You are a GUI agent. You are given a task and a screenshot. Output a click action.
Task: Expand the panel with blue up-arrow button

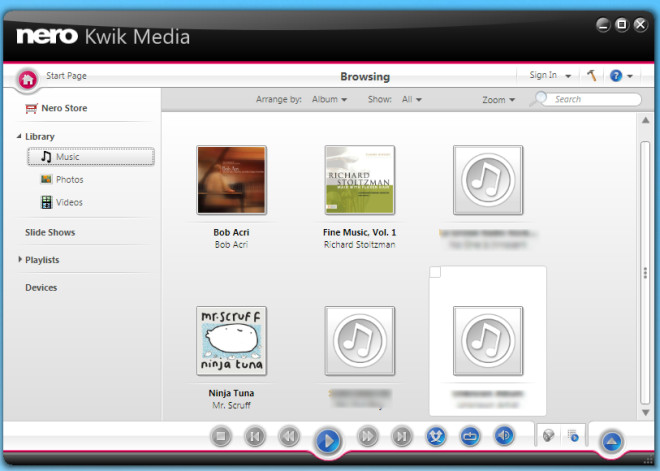(612, 442)
